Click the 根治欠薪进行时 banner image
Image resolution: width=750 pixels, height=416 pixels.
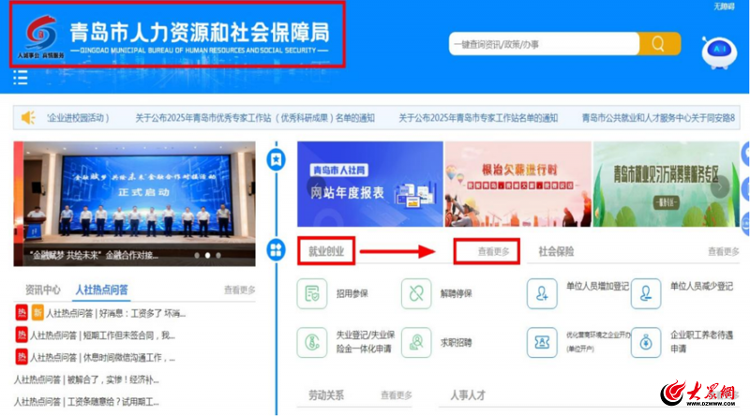pos(517,184)
